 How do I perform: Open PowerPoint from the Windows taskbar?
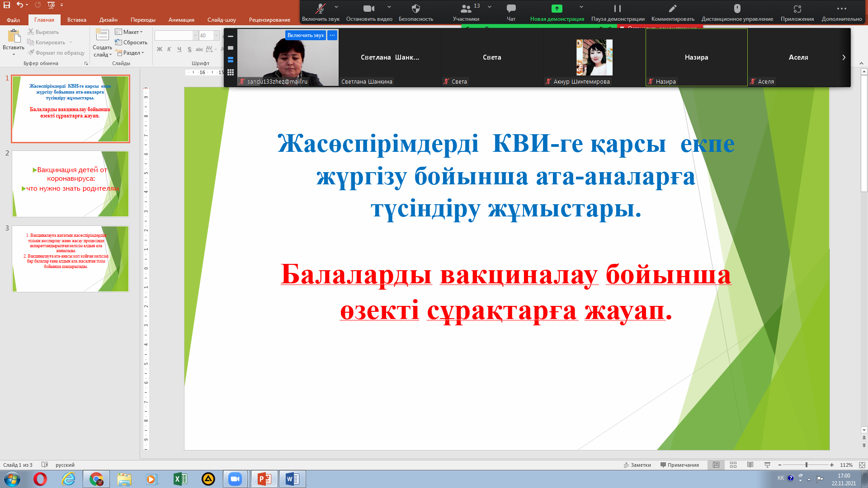pyautogui.click(x=264, y=479)
